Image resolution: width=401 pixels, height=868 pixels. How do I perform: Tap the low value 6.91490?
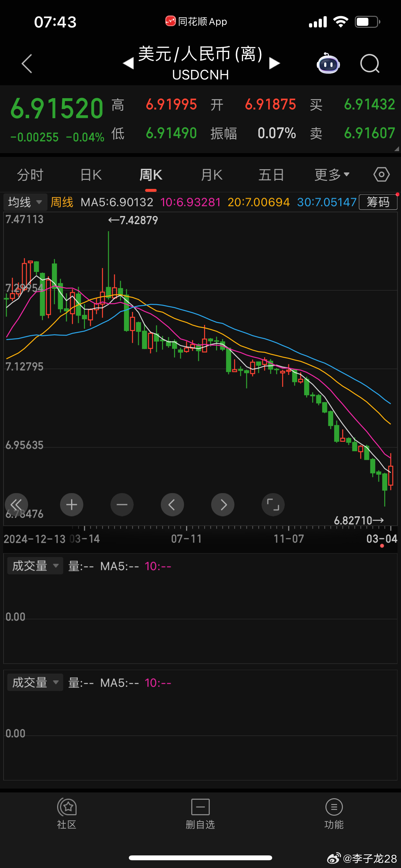171,133
